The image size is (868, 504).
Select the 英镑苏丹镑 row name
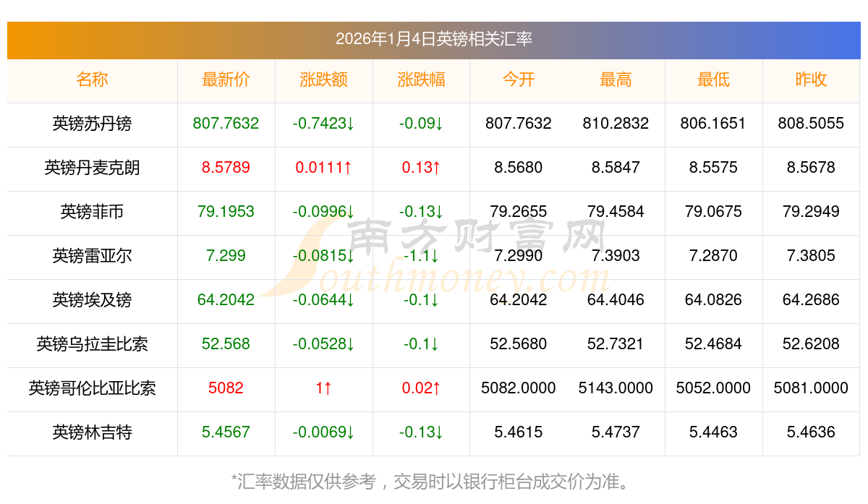coord(92,124)
